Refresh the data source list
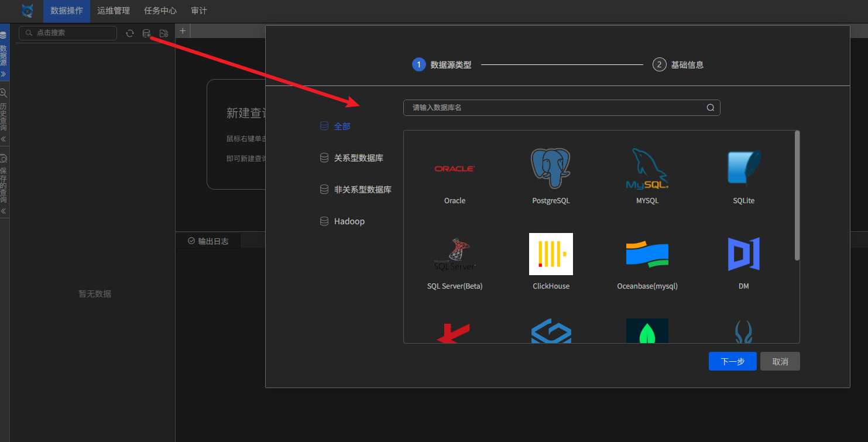The image size is (868, 442). point(130,33)
